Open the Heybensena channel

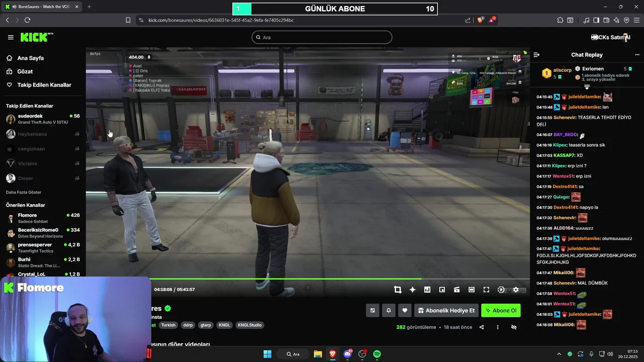[43, 134]
